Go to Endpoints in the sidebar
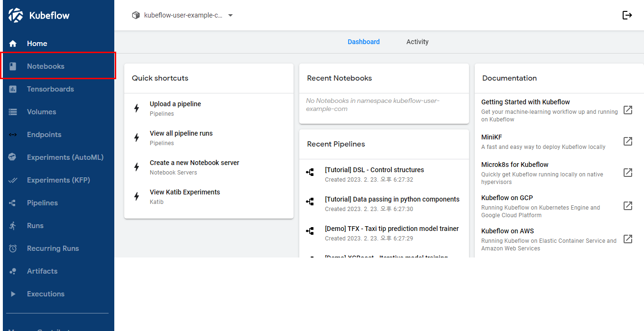Image resolution: width=644 pixels, height=331 pixels. pyautogui.click(x=58, y=135)
